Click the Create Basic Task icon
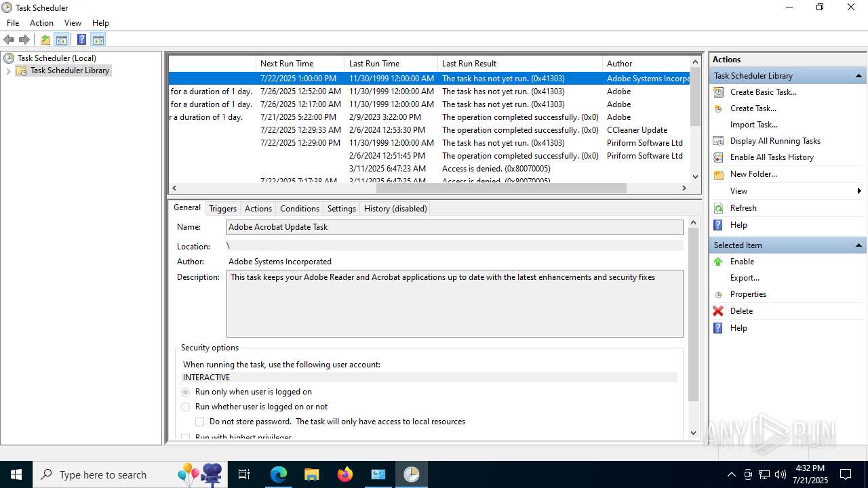 [718, 92]
